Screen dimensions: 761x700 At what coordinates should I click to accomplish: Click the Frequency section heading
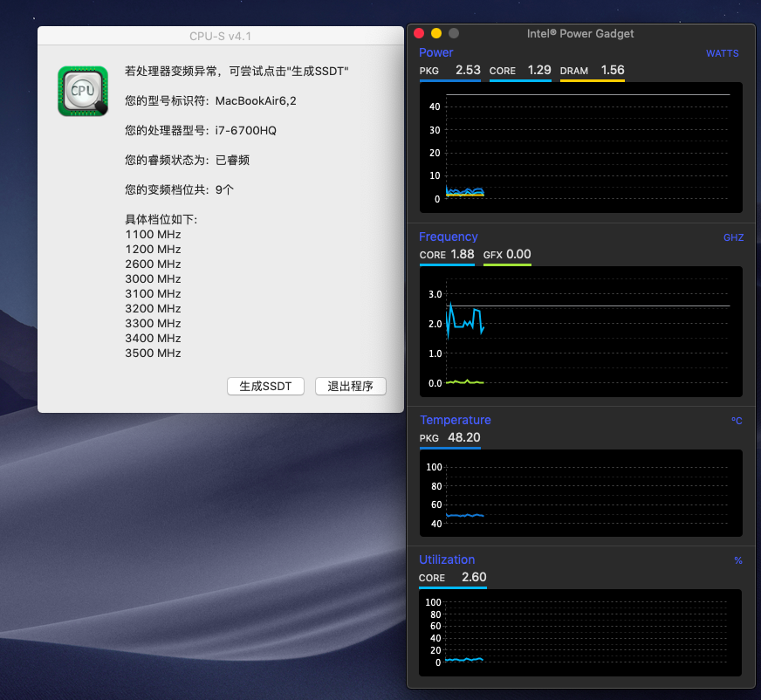click(449, 237)
